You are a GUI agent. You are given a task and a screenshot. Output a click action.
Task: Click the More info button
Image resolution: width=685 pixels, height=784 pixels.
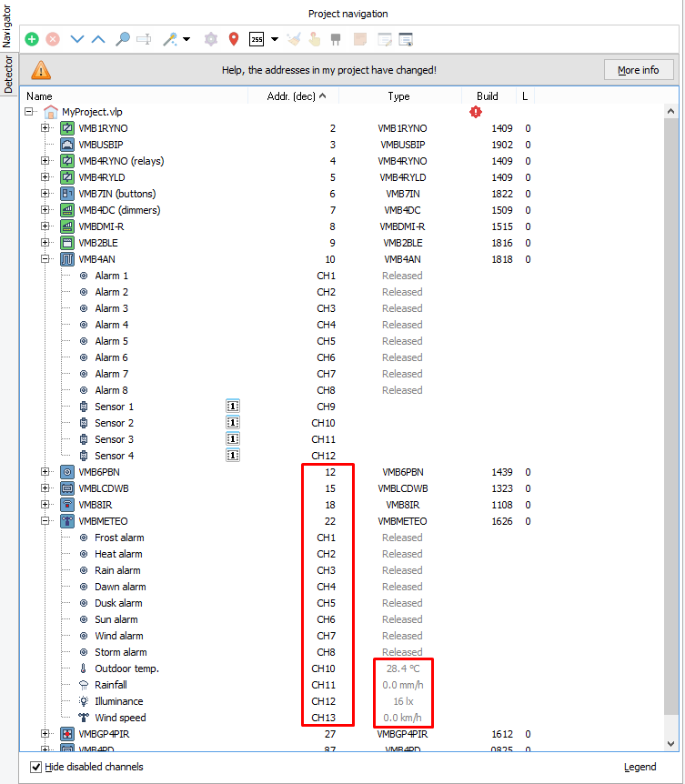tap(638, 70)
